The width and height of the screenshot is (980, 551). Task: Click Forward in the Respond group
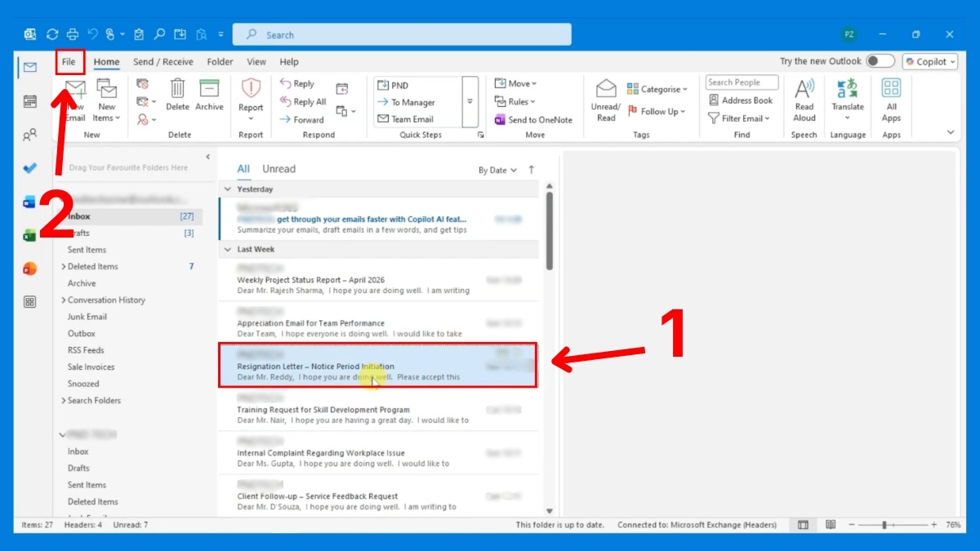click(x=302, y=119)
